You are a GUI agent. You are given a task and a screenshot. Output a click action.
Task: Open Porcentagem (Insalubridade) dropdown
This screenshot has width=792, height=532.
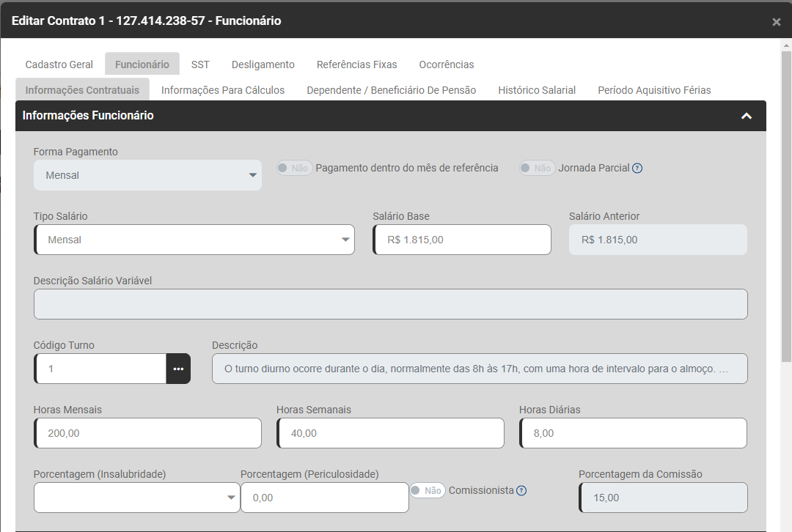pos(136,498)
